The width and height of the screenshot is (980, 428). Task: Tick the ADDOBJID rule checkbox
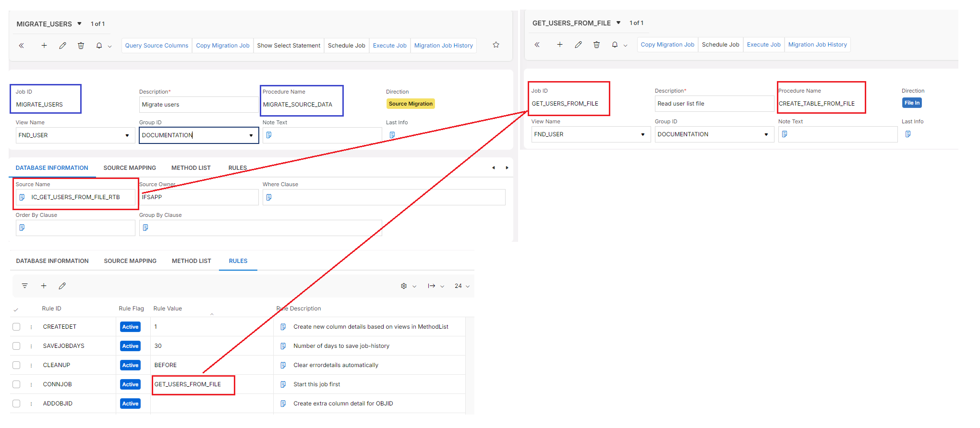click(16, 404)
